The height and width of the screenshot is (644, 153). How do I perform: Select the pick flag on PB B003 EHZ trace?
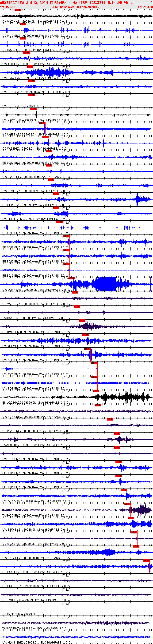(49, 151)
